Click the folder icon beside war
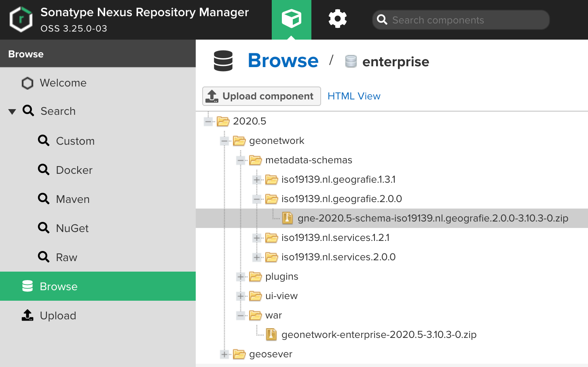Screen dimensions: 588x367 (256, 315)
